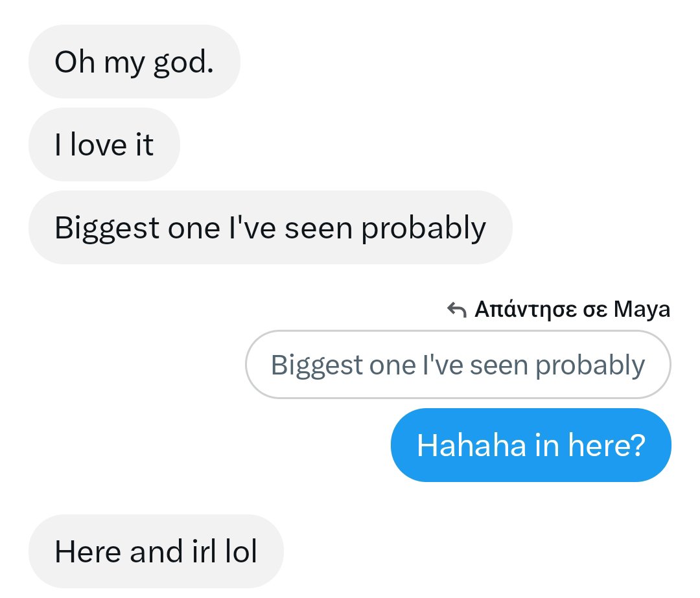Select the 'Oh my god.' message bubble
The width and height of the screenshot is (700, 598).
pyautogui.click(x=134, y=62)
